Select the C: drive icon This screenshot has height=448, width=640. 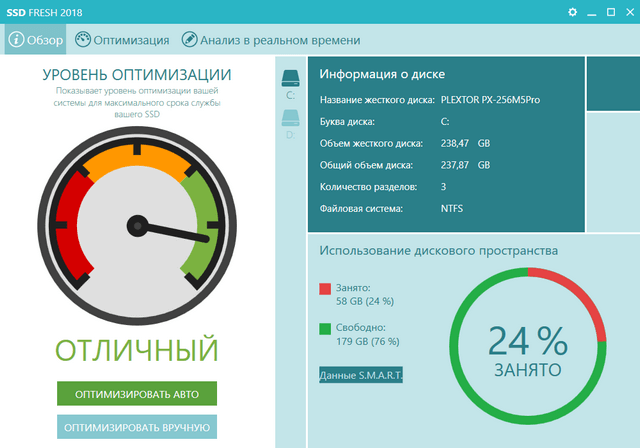[290, 79]
